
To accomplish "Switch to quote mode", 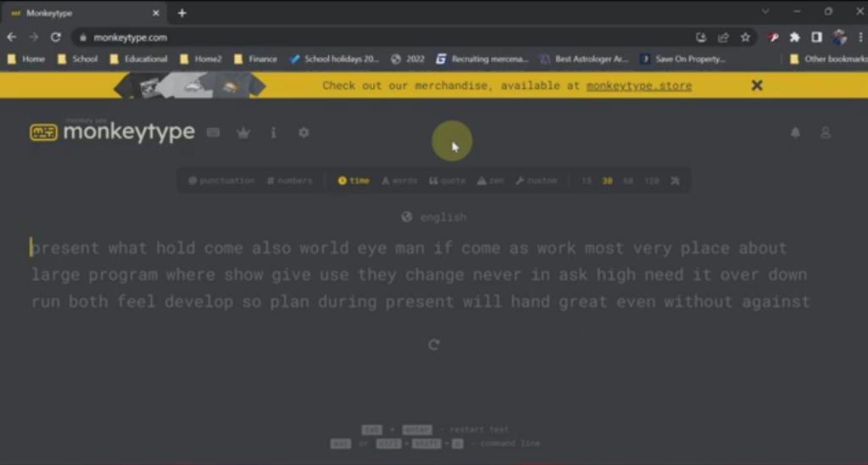I will click(447, 181).
